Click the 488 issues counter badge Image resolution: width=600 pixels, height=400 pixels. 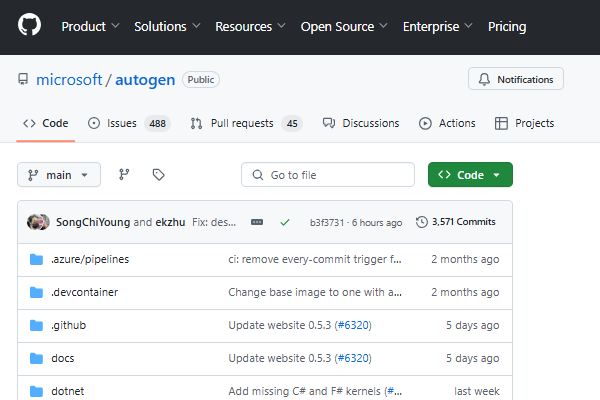point(158,123)
